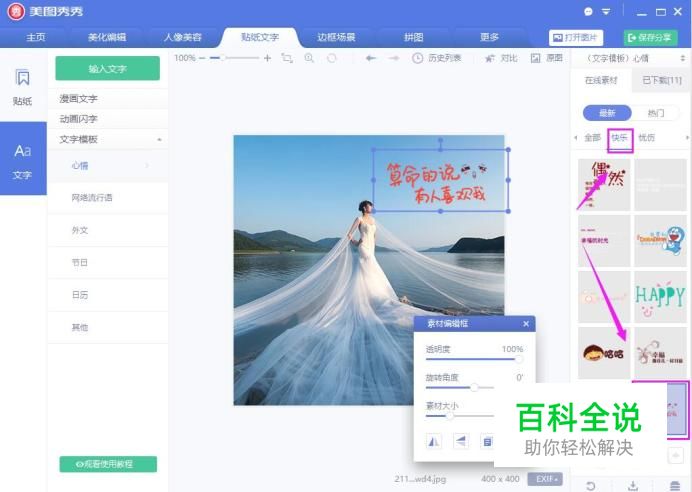The image size is (692, 492).
Task: Click the 对比 compare button
Action: (x=501, y=58)
